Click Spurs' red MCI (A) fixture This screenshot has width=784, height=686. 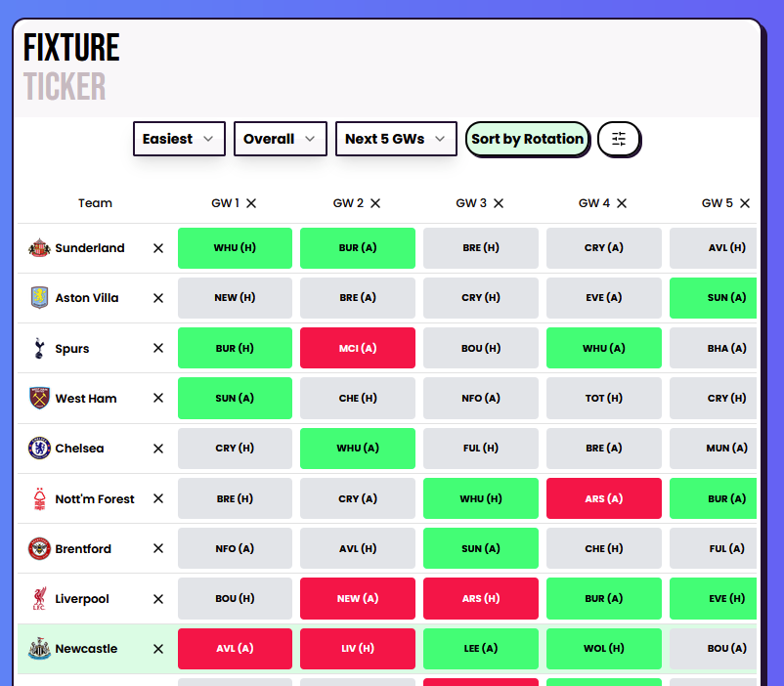[357, 348]
